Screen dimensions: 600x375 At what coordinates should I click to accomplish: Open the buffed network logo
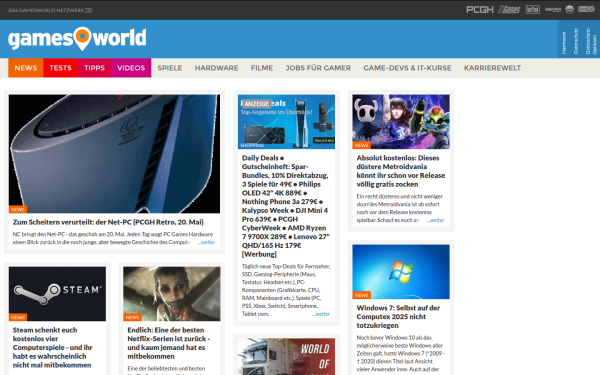click(x=533, y=10)
